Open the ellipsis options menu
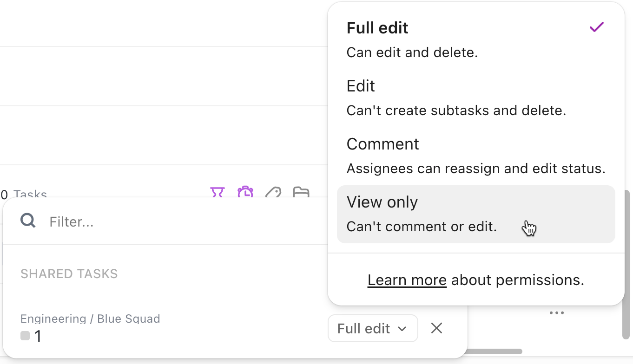This screenshot has height=364, width=633. (x=556, y=312)
